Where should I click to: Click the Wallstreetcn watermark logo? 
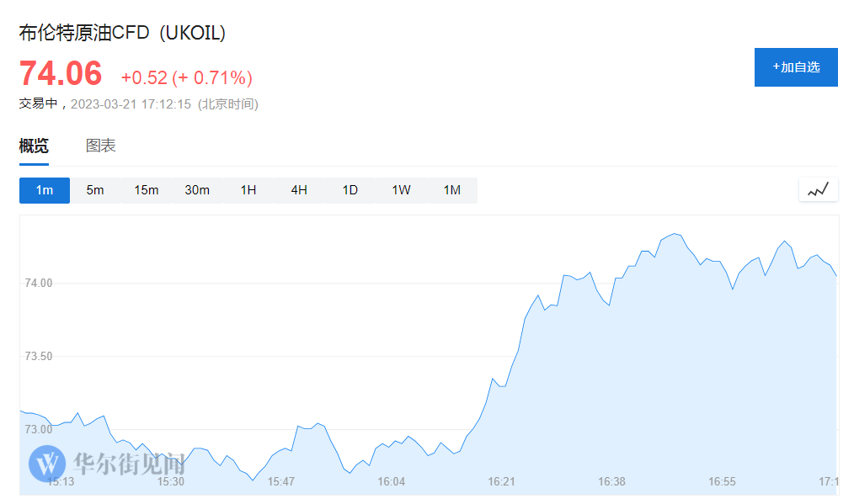click(x=107, y=463)
